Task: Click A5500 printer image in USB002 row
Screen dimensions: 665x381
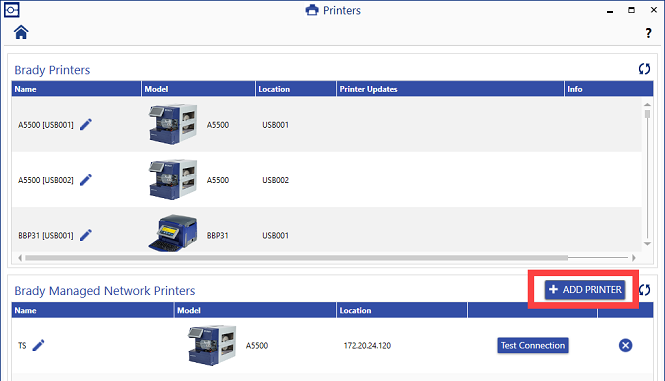Action: [173, 179]
